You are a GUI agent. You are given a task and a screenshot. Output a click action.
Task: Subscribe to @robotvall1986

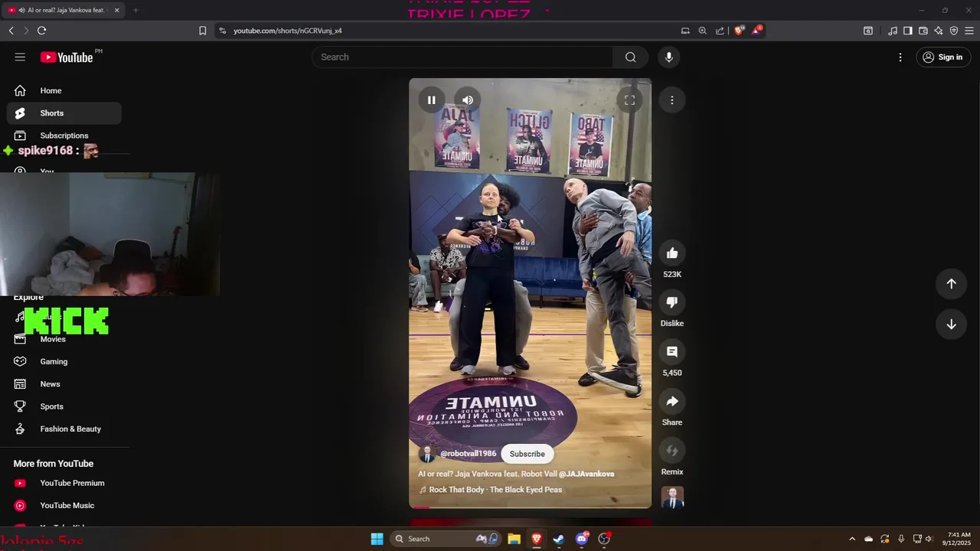527,454
